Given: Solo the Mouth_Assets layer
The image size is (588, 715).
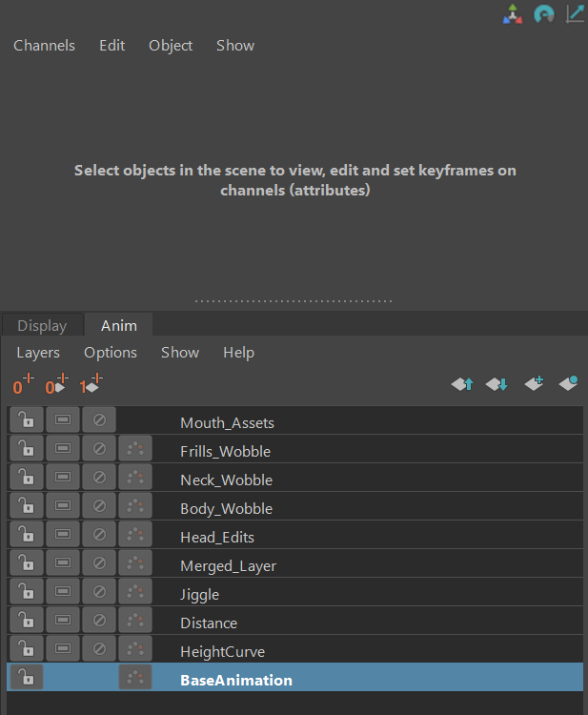Looking at the screenshot, I should pyautogui.click(x=63, y=419).
